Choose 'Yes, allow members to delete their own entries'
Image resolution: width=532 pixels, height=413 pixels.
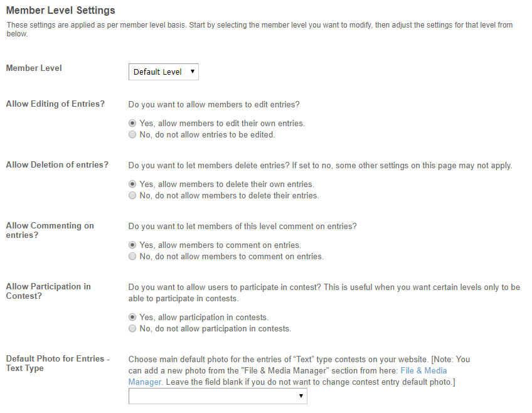point(132,185)
